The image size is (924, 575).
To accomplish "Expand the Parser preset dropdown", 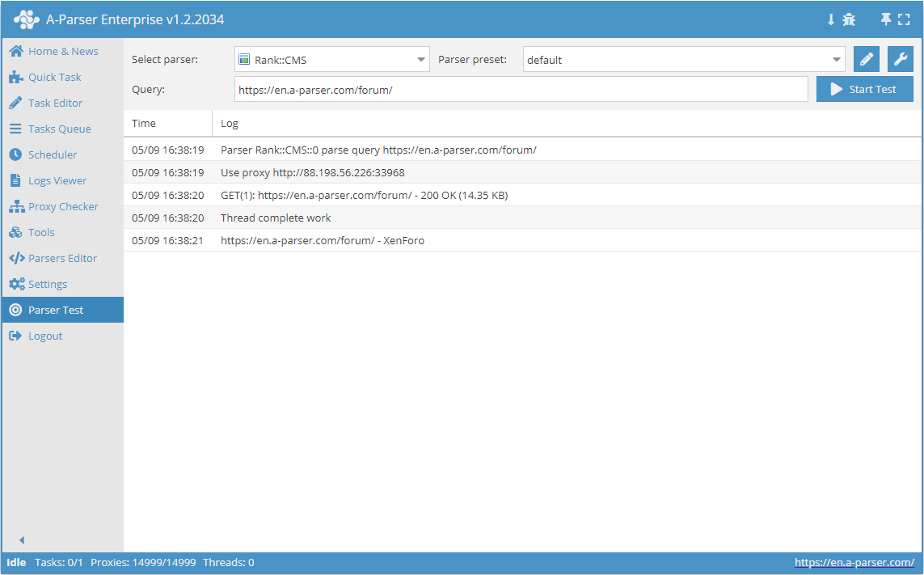I will [x=683, y=60].
